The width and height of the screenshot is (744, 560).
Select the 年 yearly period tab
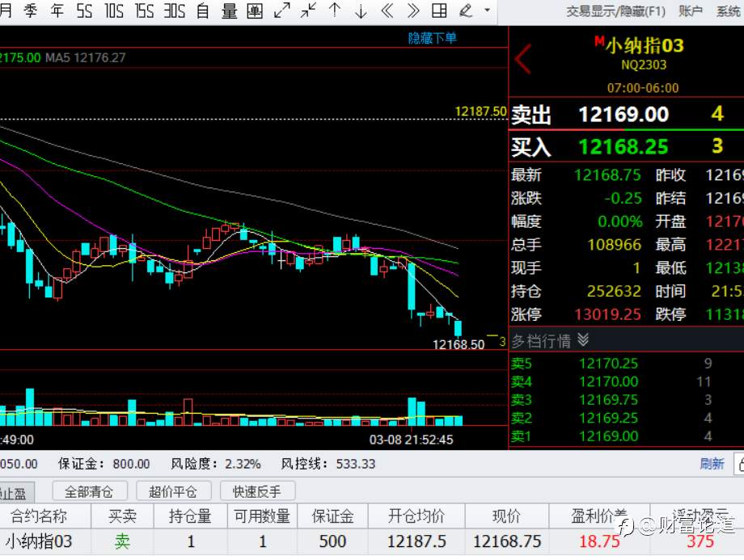click(x=57, y=11)
